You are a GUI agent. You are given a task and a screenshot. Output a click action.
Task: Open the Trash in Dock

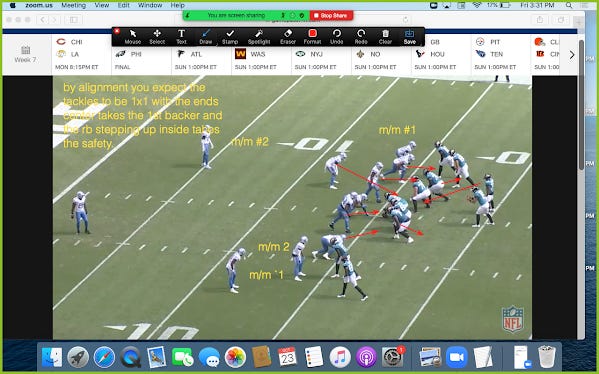tap(547, 357)
